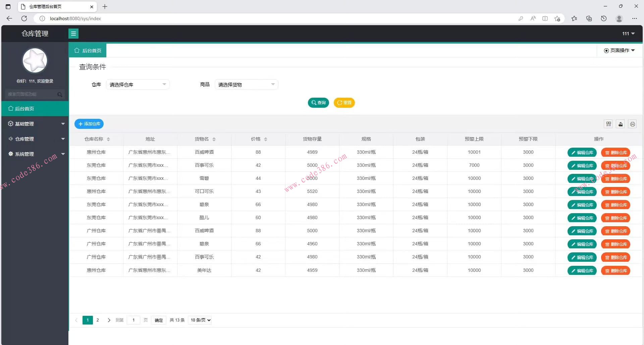Open the 10 条/页 page size dropdown
The width and height of the screenshot is (644, 345).
(200, 320)
